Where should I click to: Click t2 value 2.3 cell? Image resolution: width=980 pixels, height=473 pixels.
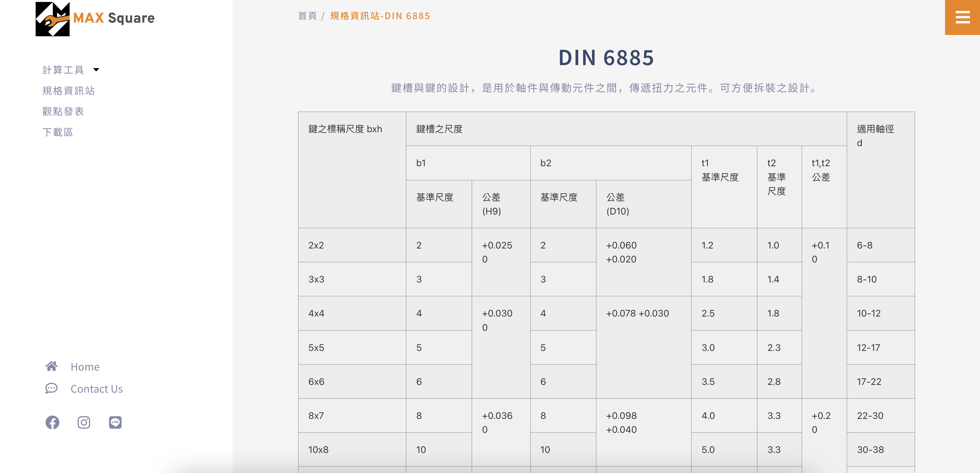pos(779,347)
